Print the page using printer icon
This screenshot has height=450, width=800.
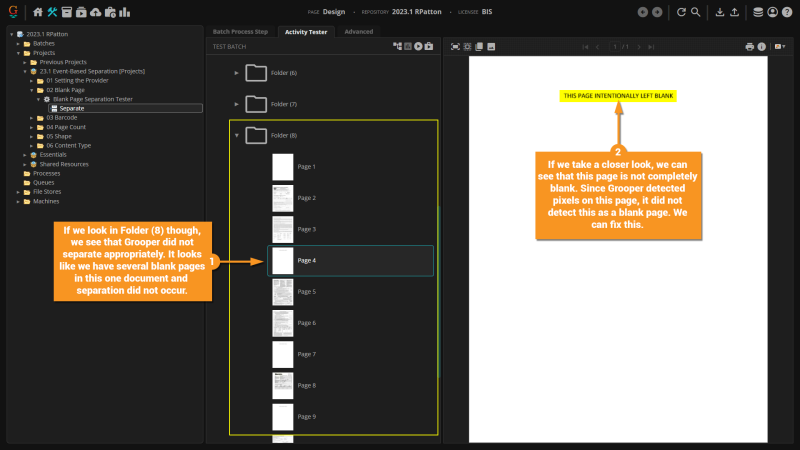tap(749, 46)
